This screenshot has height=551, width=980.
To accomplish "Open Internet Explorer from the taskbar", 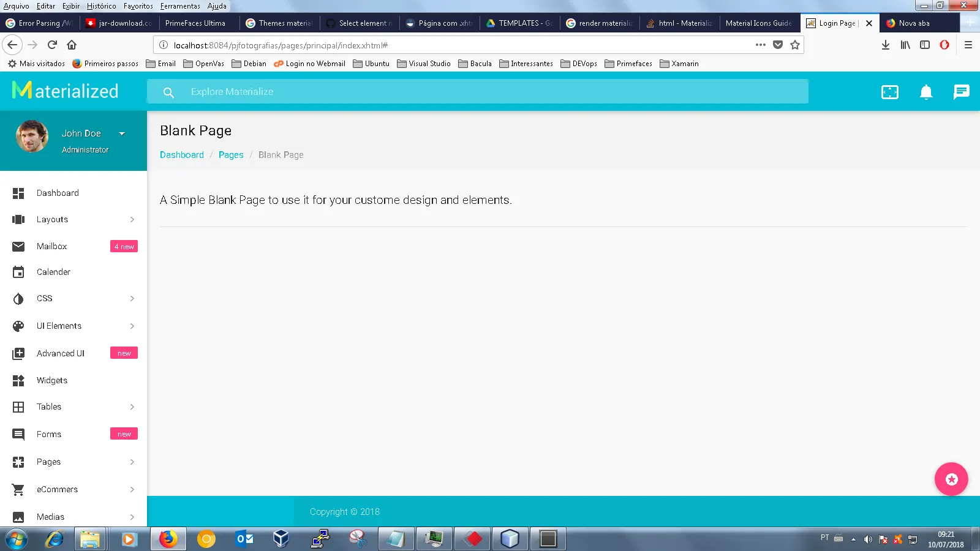I will coord(55,539).
